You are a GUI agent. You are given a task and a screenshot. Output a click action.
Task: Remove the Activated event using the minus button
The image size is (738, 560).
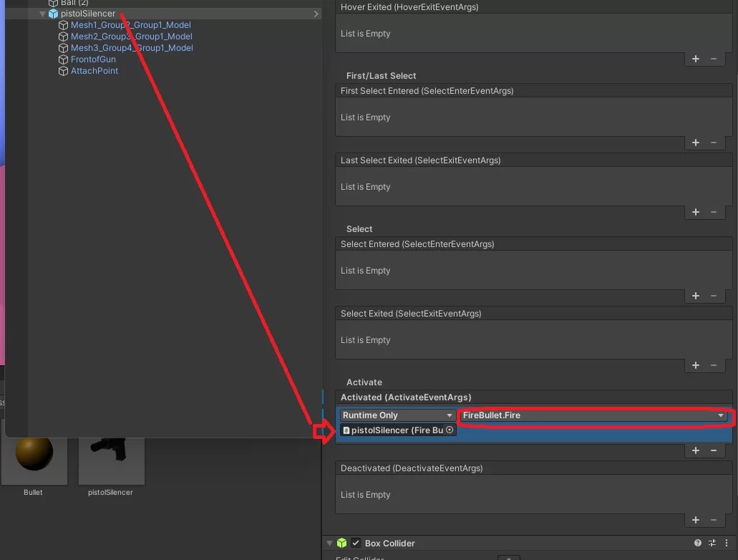click(713, 450)
